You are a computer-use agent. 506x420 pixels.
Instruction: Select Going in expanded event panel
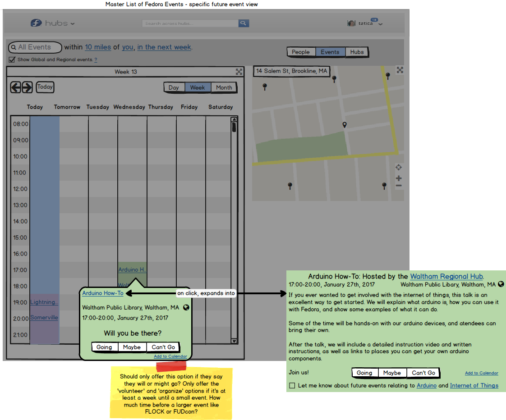365,373
